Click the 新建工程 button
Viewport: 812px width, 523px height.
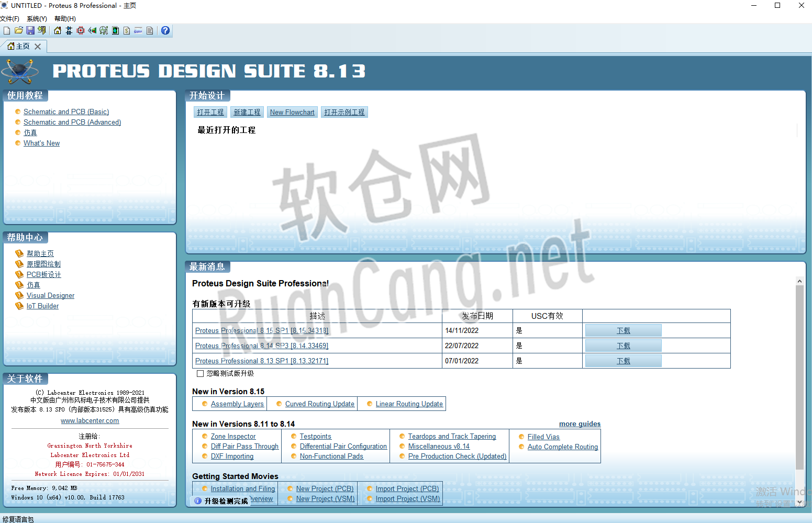(x=247, y=112)
